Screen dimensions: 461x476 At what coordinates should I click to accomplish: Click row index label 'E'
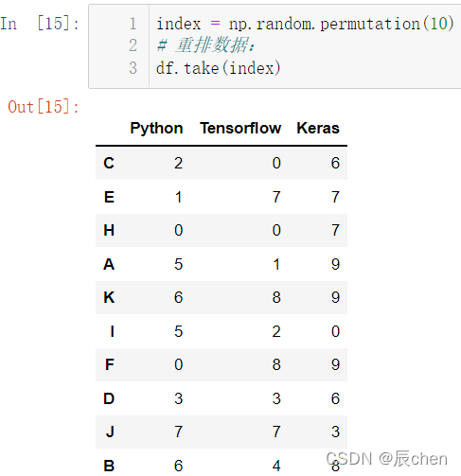point(109,197)
